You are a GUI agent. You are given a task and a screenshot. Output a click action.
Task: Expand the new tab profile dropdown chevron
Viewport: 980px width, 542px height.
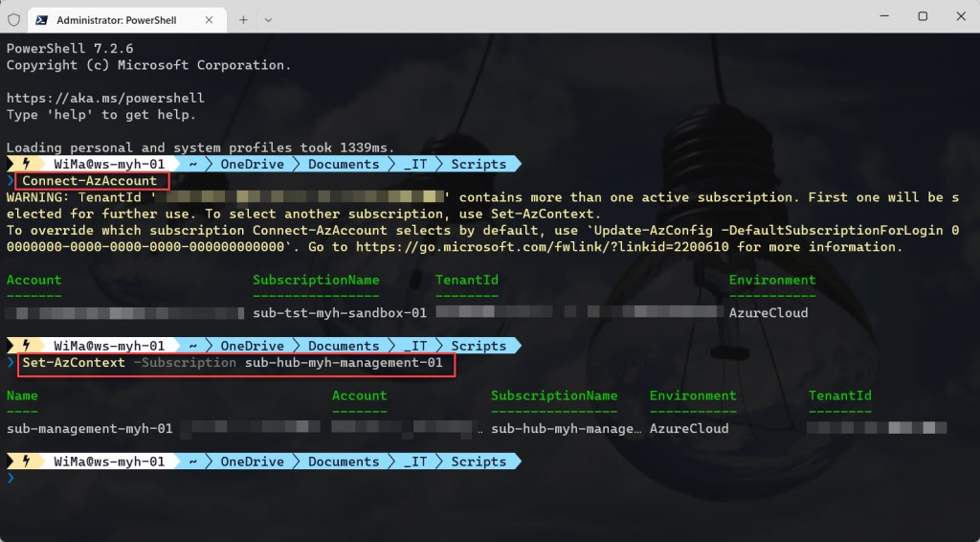coord(268,19)
